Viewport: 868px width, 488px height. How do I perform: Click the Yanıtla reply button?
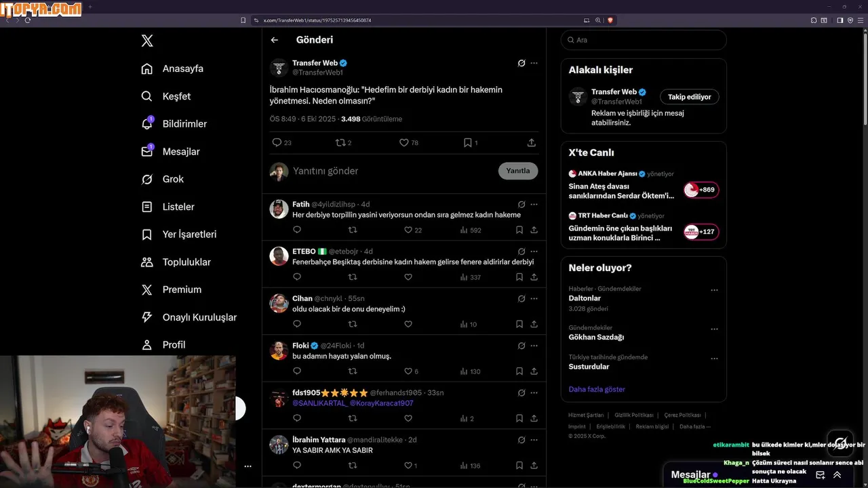point(518,171)
